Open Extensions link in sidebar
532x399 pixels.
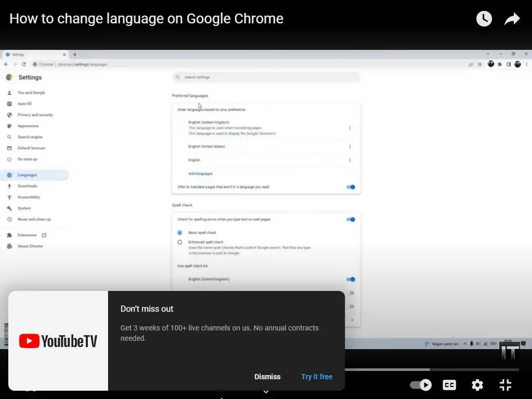coord(27,235)
